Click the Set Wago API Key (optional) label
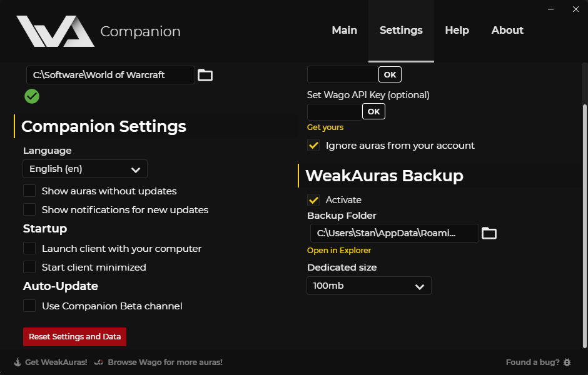The height and width of the screenshot is (375, 588). (368, 95)
